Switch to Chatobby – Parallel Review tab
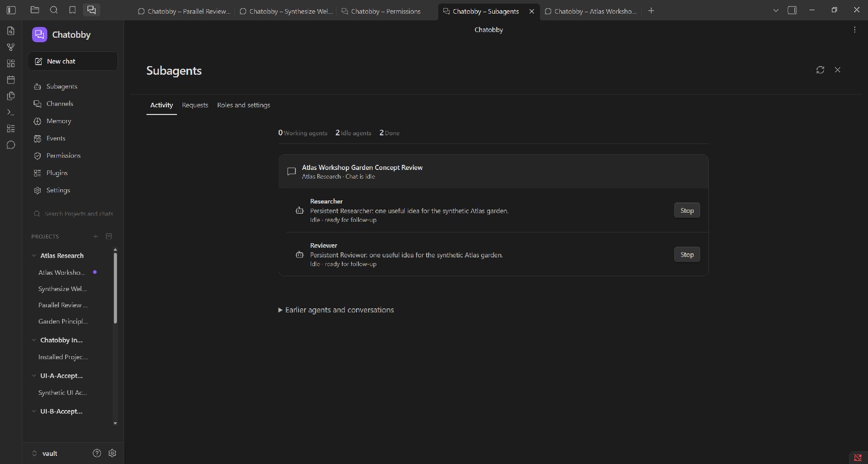Image resolution: width=868 pixels, height=464 pixels. pos(184,11)
